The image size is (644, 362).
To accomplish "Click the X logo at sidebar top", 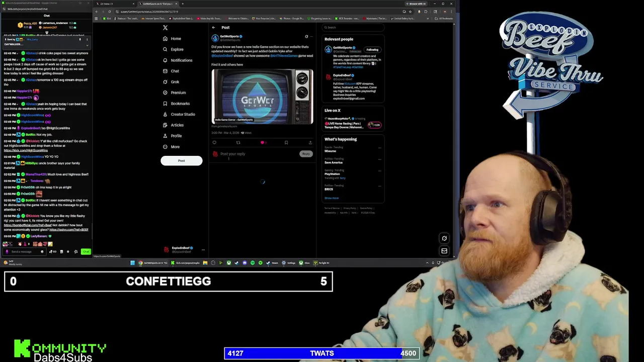I will coord(165,28).
